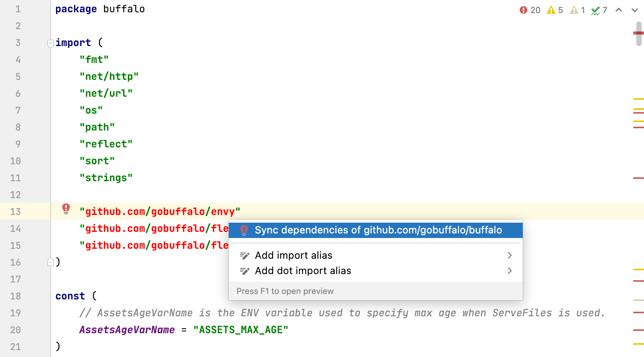Click line number 13 in the gutter
The image size is (644, 357).
[15, 212]
